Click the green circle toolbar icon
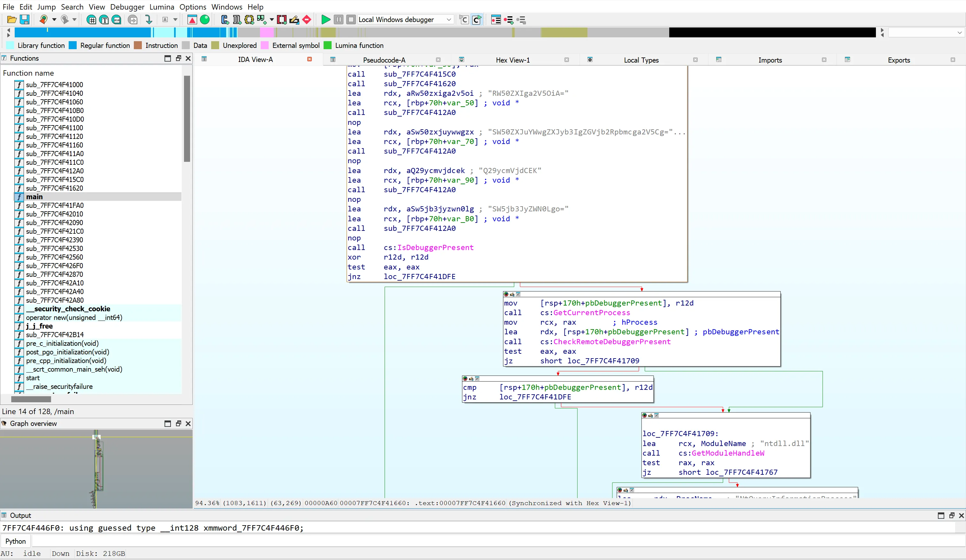This screenshot has height=560, width=966. (205, 19)
